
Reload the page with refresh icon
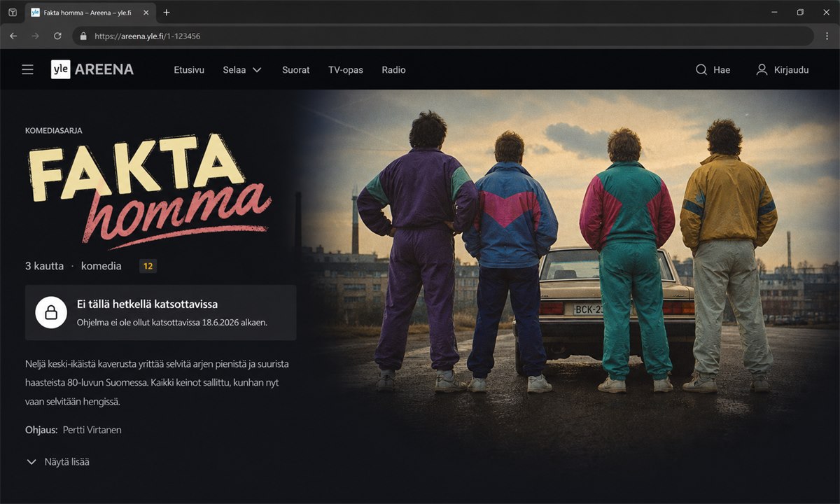tap(57, 36)
